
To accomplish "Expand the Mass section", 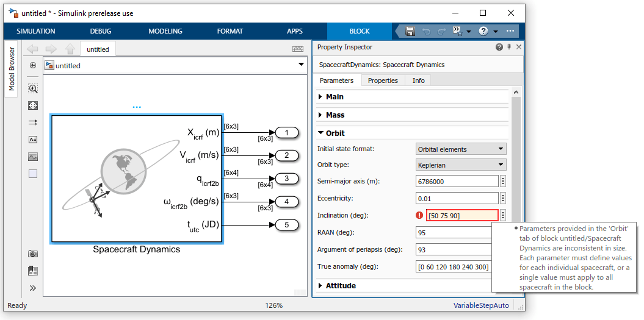I will pos(335,115).
